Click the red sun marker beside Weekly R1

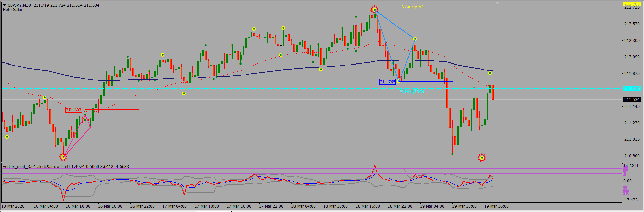374,9
